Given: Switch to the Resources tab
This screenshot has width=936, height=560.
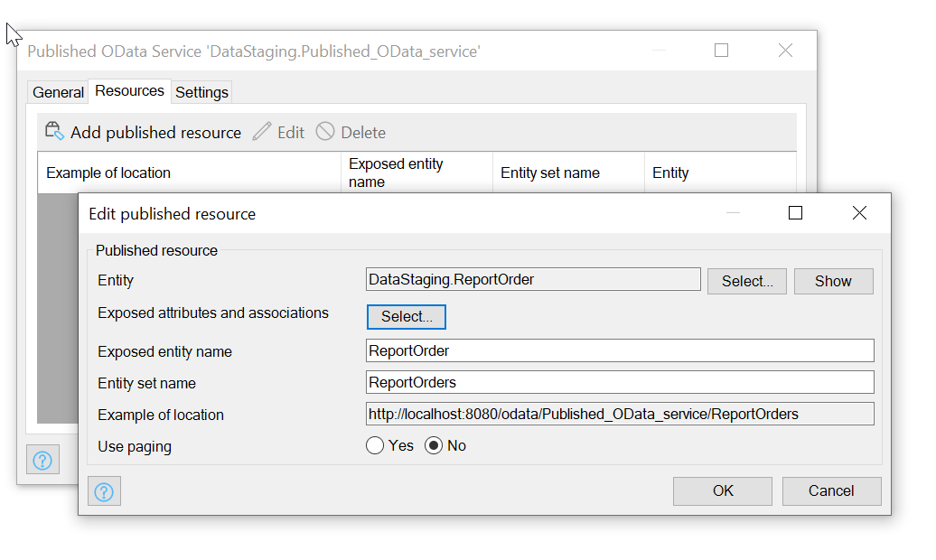Looking at the screenshot, I should tap(128, 90).
